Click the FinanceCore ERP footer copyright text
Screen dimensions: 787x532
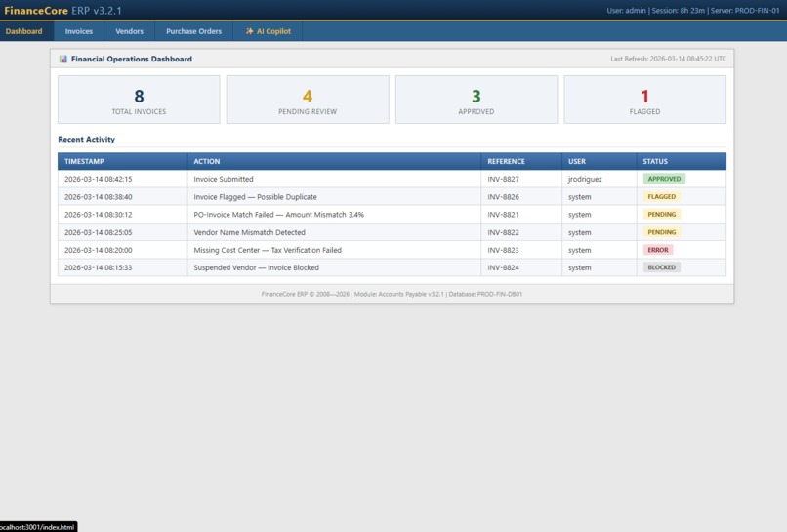pos(392,294)
